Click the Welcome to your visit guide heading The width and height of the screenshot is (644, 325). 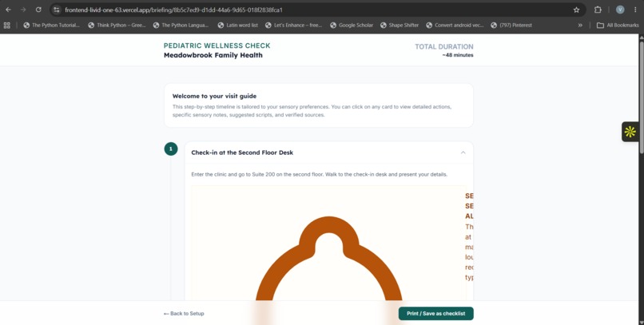214,96
